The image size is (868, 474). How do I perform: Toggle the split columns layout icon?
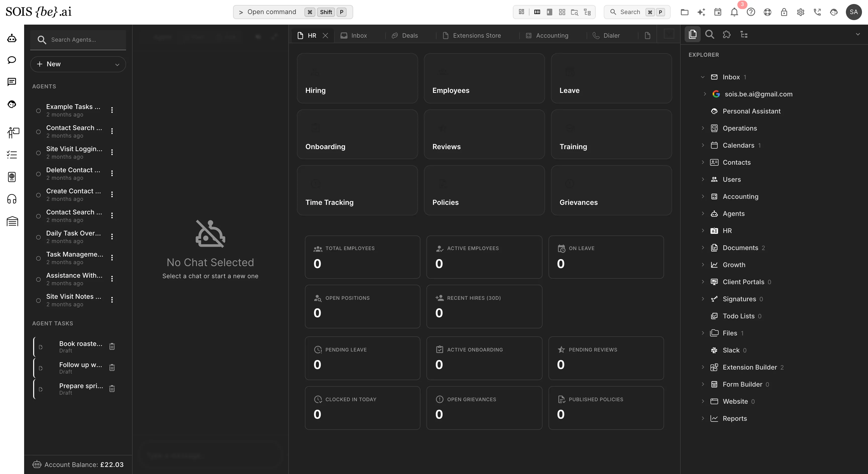coord(537,12)
